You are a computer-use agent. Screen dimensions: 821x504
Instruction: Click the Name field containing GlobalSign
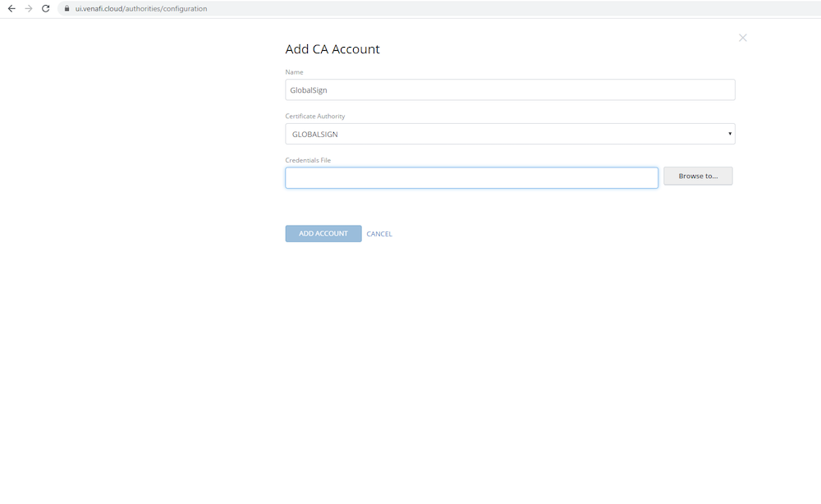(x=510, y=90)
